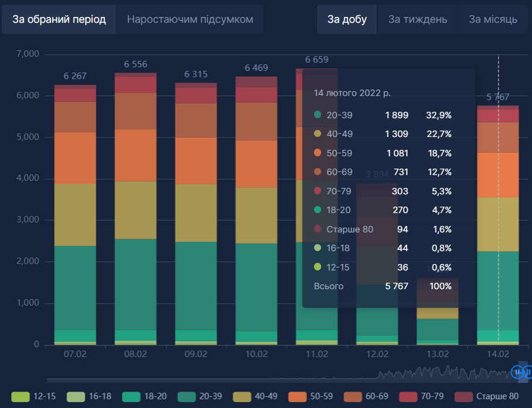
Task: Click the 20-39 legend color marker
Action: pyautogui.click(x=186, y=396)
